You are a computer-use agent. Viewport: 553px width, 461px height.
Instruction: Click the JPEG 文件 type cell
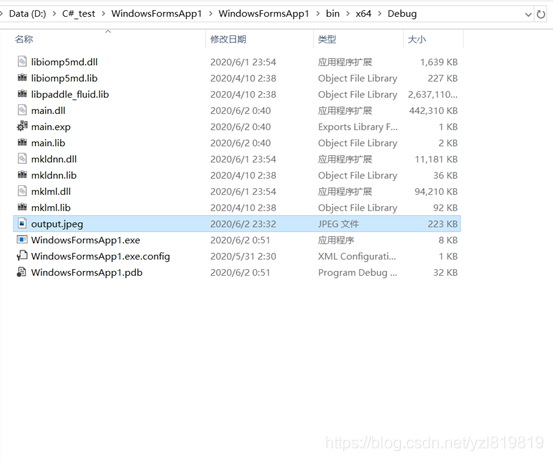coord(338,224)
